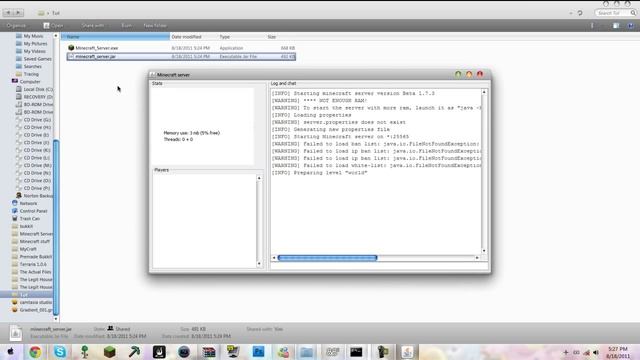The image size is (640, 360).
Task: Click the pickaxe icon in the taskbar
Action: coord(134,352)
